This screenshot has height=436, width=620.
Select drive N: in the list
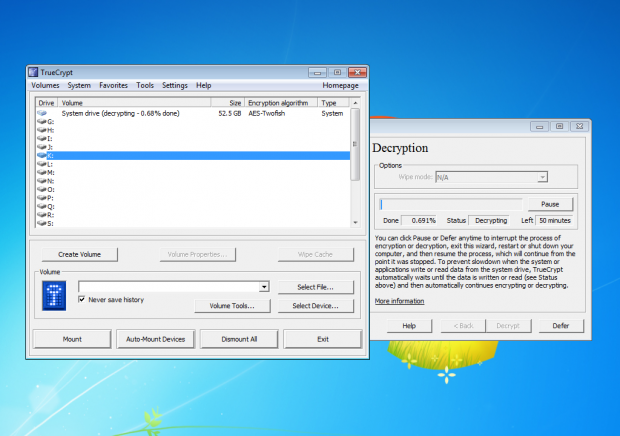(x=45, y=181)
